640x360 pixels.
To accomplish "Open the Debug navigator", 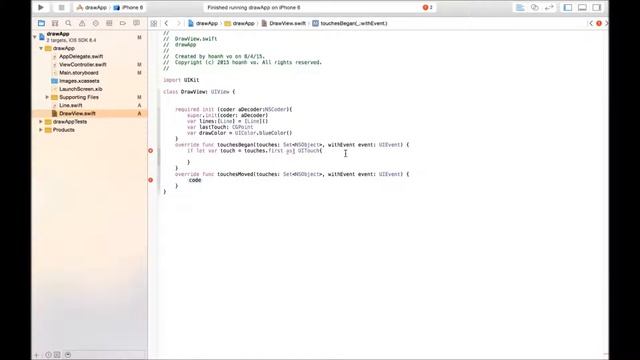I will point(109,23).
